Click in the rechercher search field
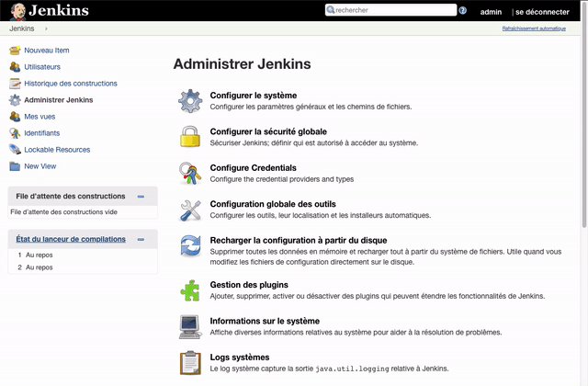The width and height of the screenshot is (588, 386). coord(391,10)
